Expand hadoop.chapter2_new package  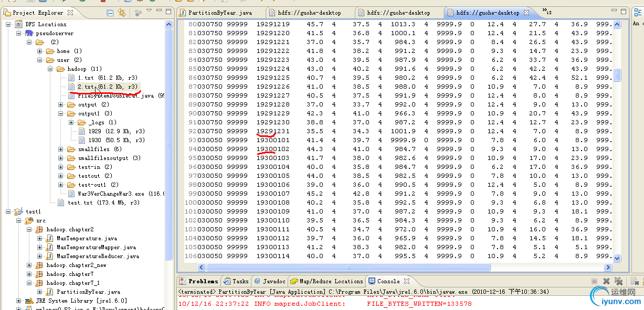click(x=29, y=265)
